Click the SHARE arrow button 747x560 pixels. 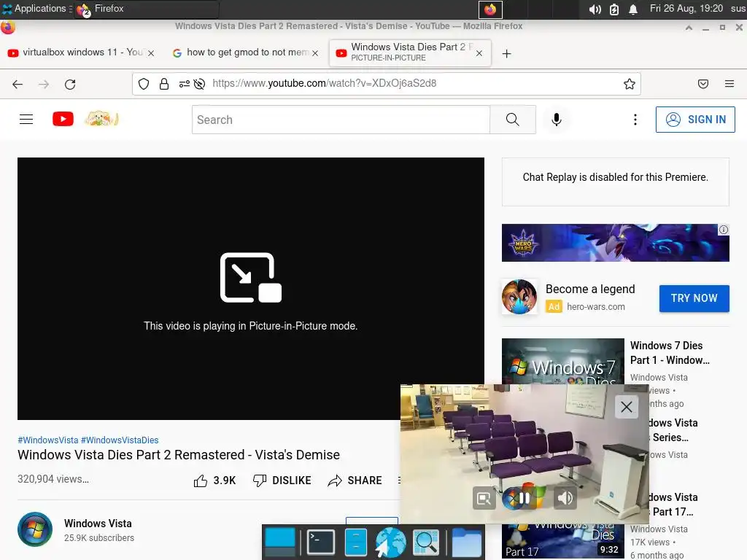[355, 481]
